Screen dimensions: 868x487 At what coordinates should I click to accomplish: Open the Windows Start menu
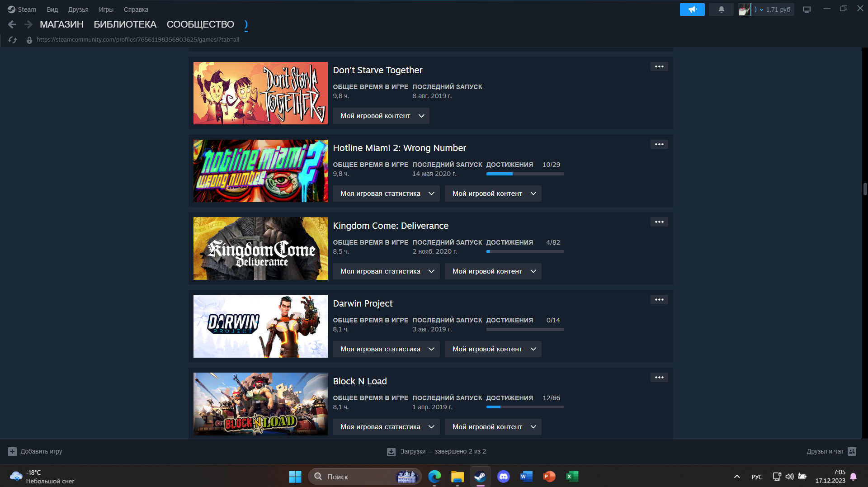pyautogui.click(x=295, y=477)
